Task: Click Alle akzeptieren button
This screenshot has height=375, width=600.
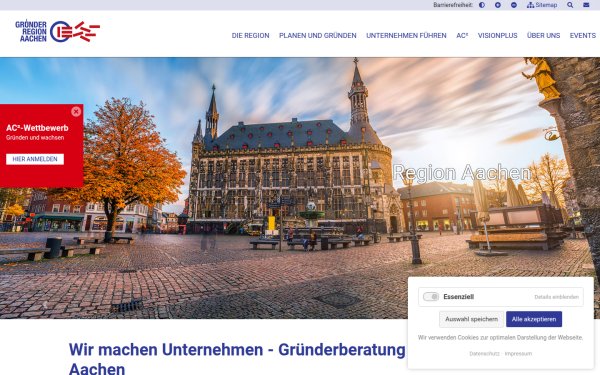Action: coord(534,319)
